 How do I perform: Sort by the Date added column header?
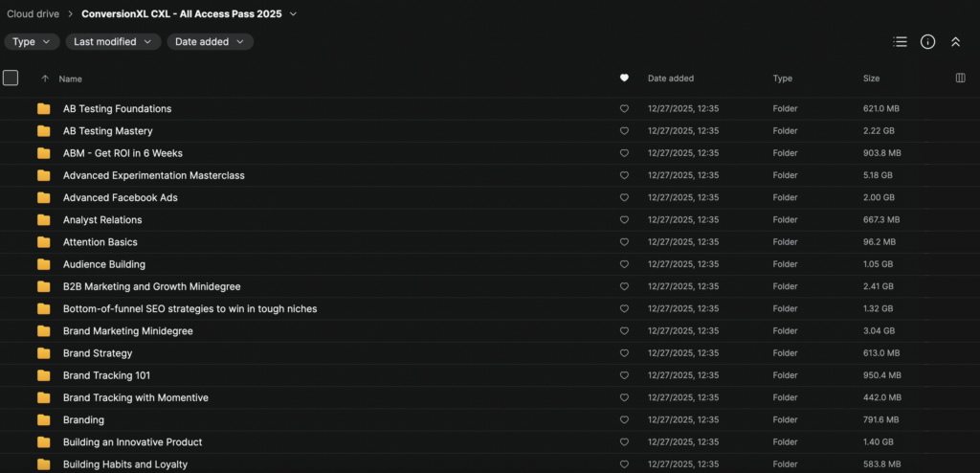(671, 79)
